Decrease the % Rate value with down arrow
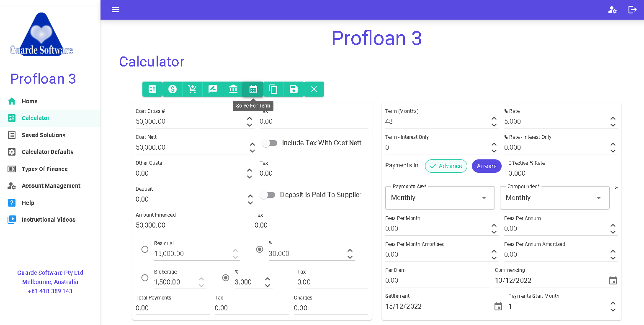The image size is (644, 325). click(613, 125)
